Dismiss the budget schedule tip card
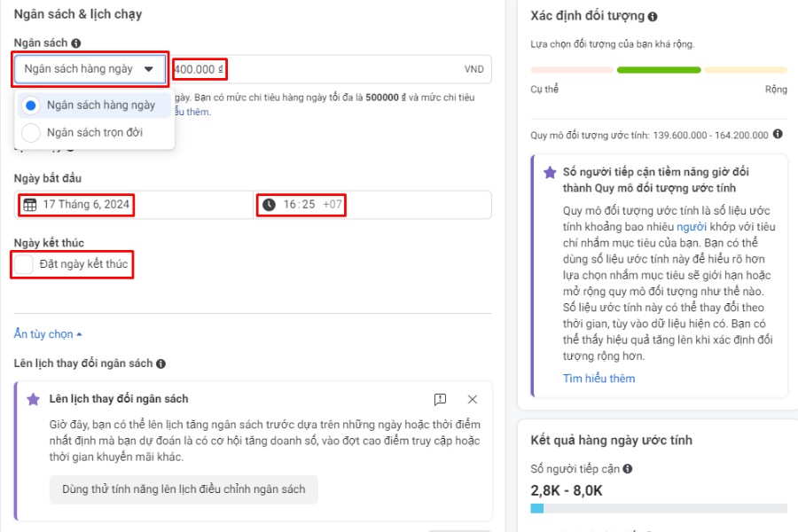This screenshot has height=532, width=798. (x=473, y=399)
